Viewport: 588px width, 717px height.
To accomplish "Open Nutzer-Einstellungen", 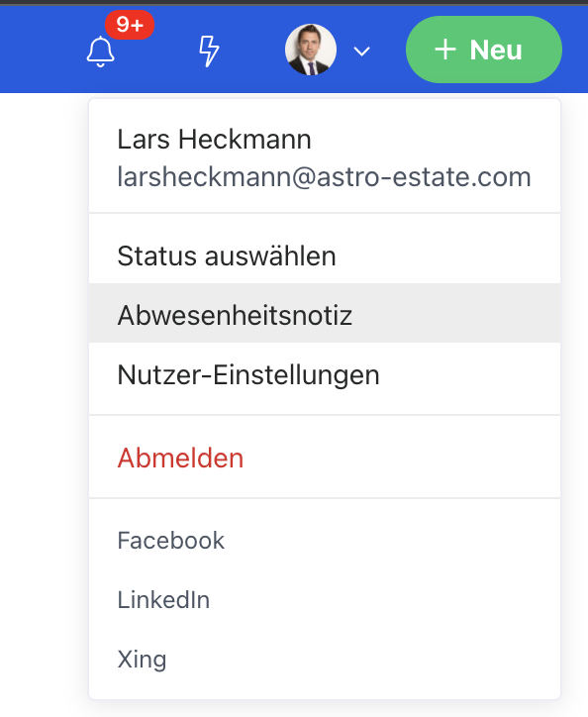I will [325, 375].
